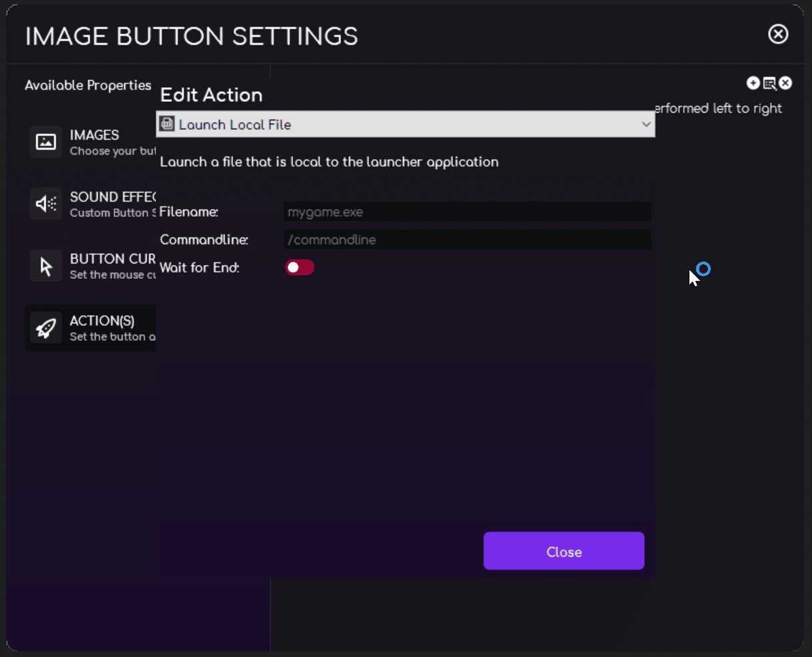Remove the action via the circled X icon

785,83
